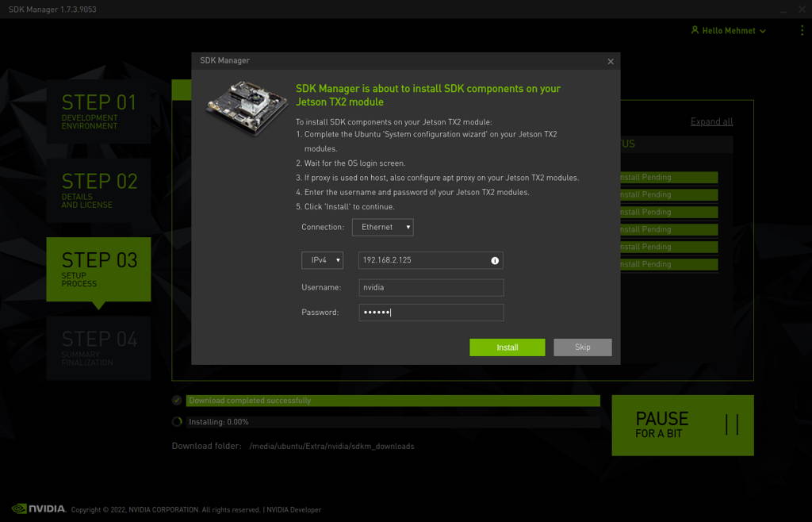812x522 pixels.
Task: Click the SDK Manager 1.7.3.9053 window title
Action: [x=52, y=10]
